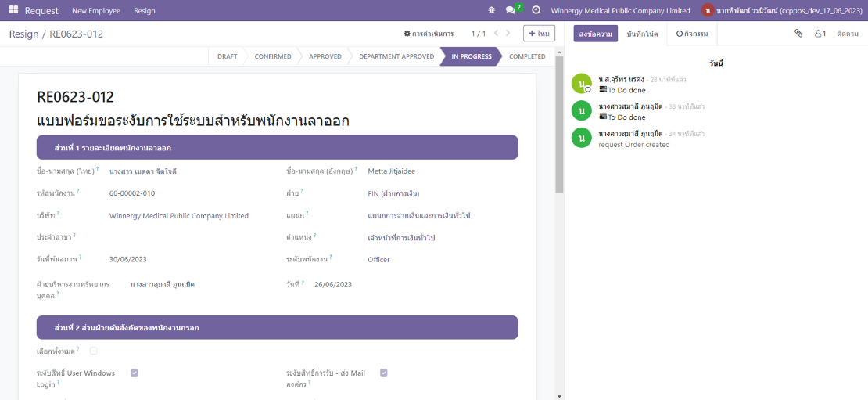Open the conversations chat icon
This screenshot has width=868, height=400.
pyautogui.click(x=511, y=10)
